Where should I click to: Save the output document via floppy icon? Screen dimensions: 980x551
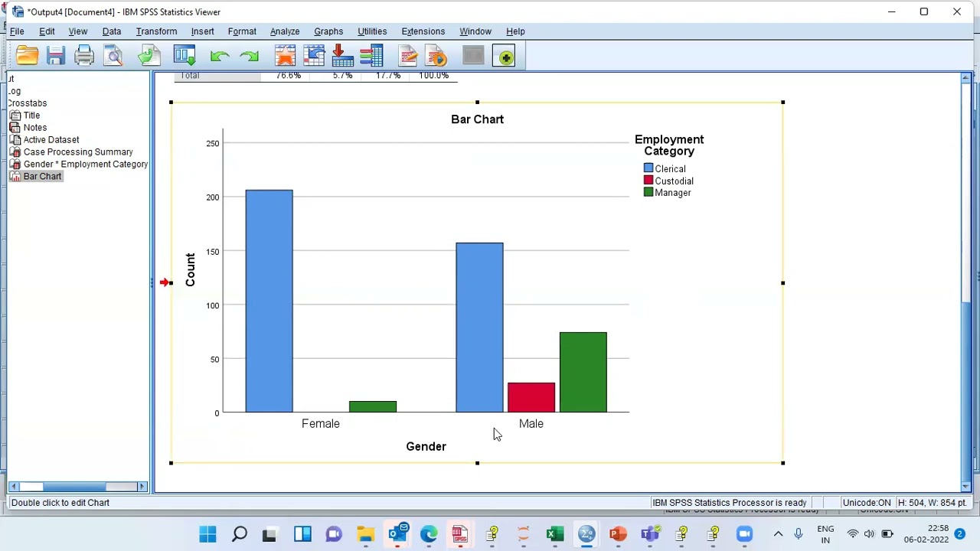click(55, 56)
